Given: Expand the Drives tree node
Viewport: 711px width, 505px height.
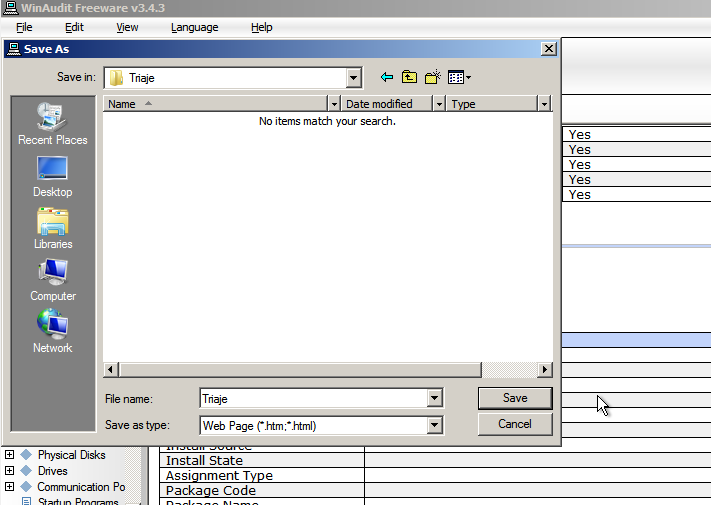Looking at the screenshot, I should coord(10,470).
